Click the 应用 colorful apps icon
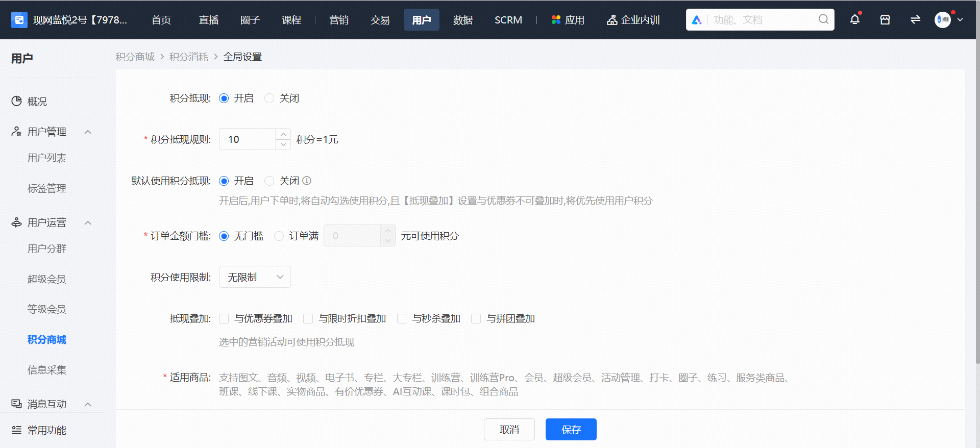980x448 pixels. [556, 20]
